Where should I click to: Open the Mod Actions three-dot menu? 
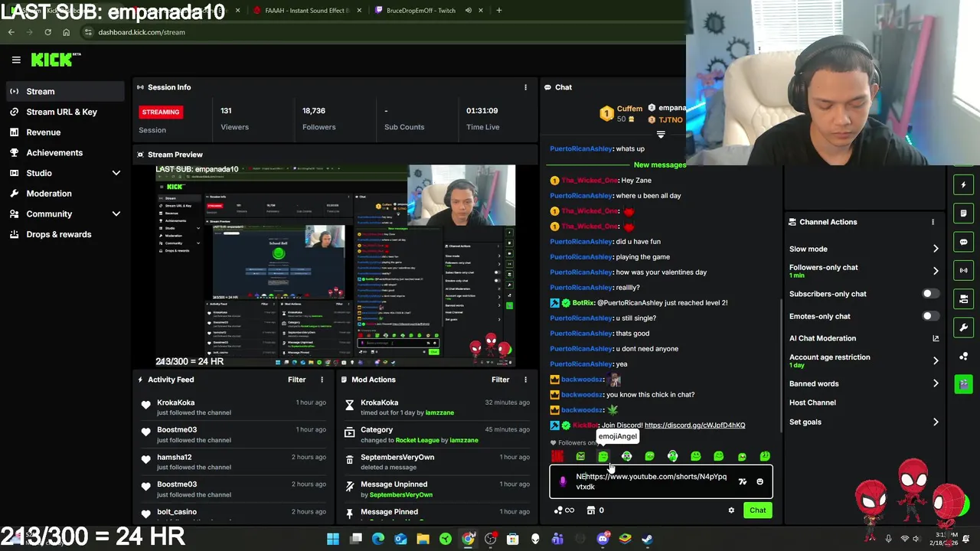click(x=525, y=380)
